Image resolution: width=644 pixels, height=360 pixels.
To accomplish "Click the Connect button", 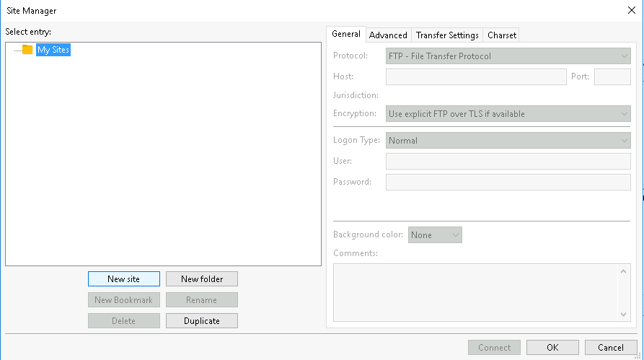I will coord(494,348).
